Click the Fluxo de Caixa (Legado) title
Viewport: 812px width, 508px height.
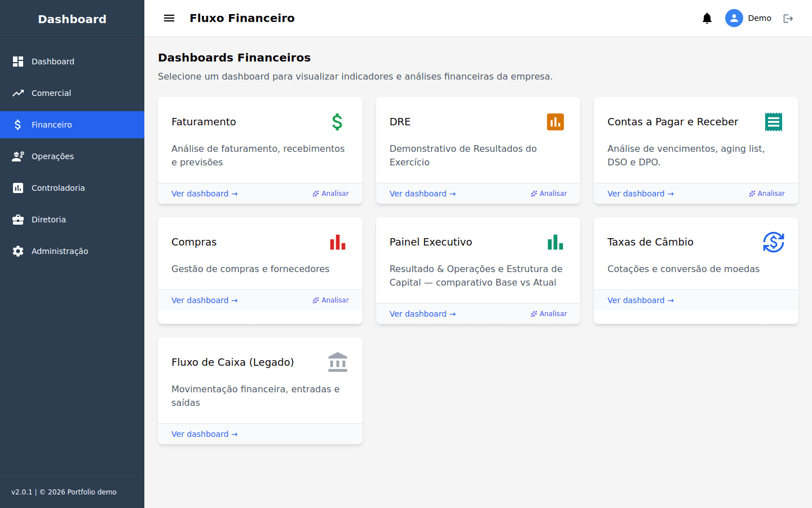[x=232, y=362]
